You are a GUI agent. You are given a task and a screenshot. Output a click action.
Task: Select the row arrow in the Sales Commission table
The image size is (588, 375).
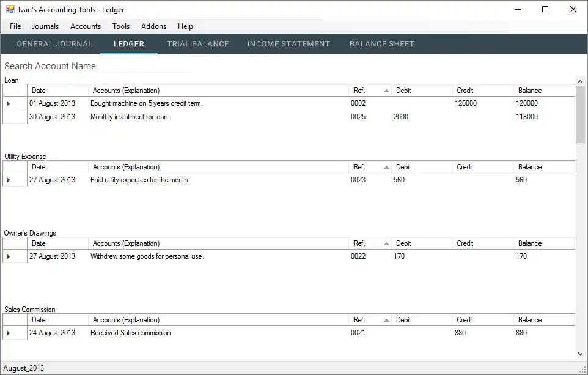[9, 333]
